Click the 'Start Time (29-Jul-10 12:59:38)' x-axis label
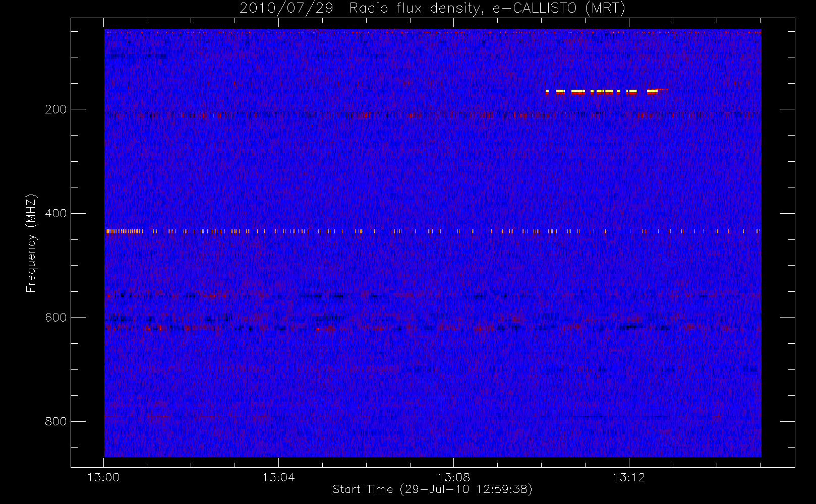This screenshot has height=504, width=816. (x=432, y=489)
